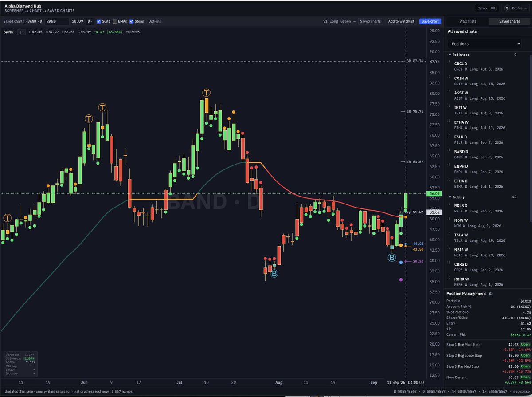Click the 3R 87.76 target label
This screenshot has width=532, height=397.
(x=415, y=61)
